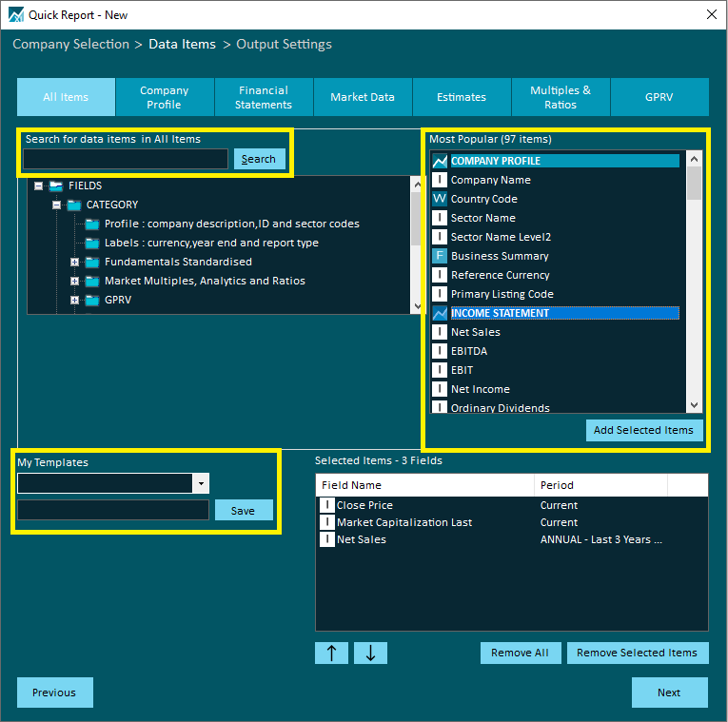Expand the Fundamentals Standardised tree node
This screenshot has width=728, height=722.
(x=74, y=262)
